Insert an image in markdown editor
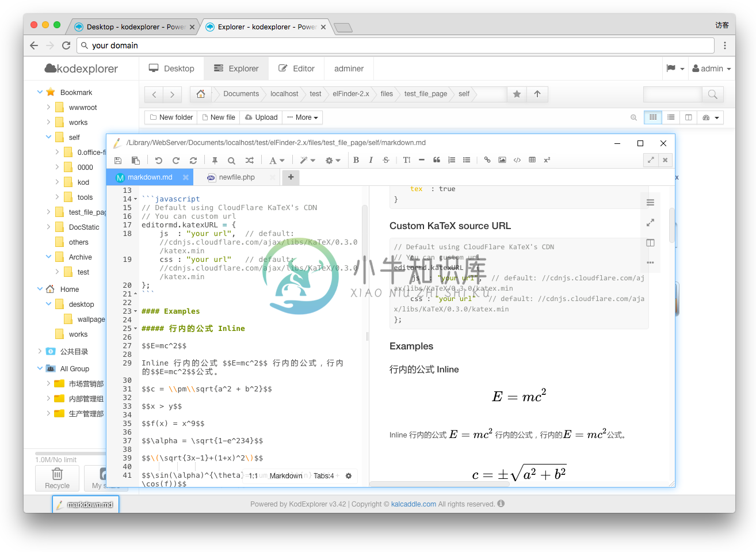Viewport: 756px width, 552px height. pyautogui.click(x=502, y=160)
